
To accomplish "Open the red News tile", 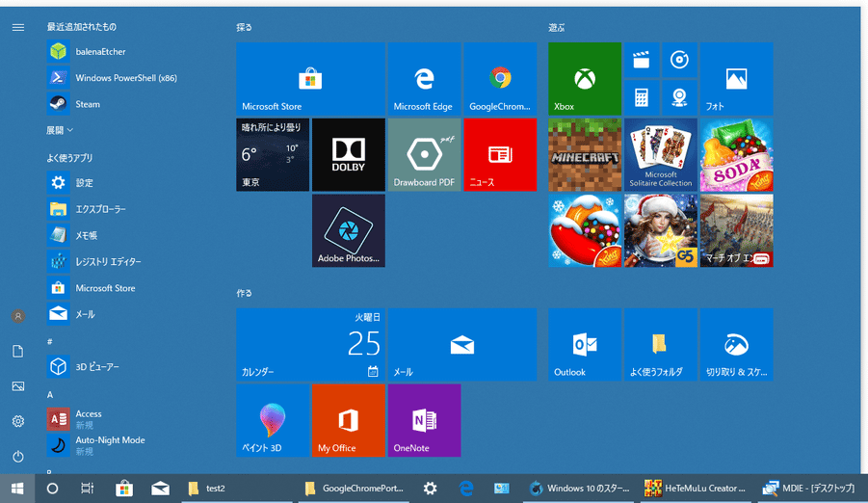I will coord(500,154).
